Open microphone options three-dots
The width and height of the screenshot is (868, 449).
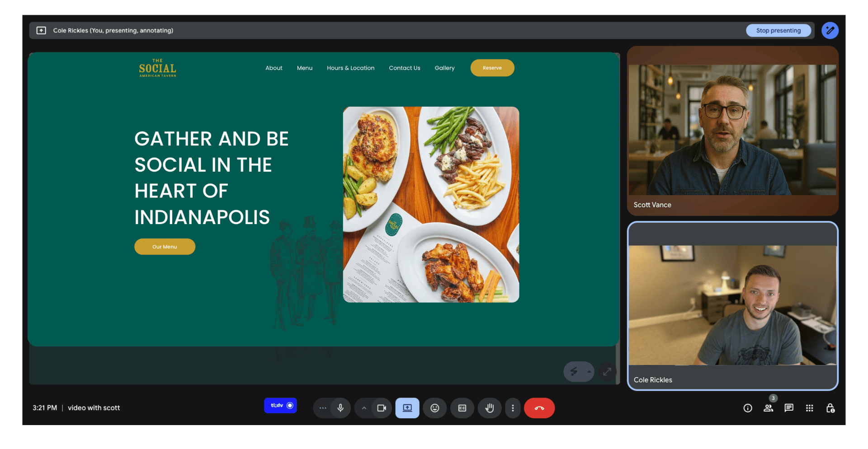pos(323,408)
